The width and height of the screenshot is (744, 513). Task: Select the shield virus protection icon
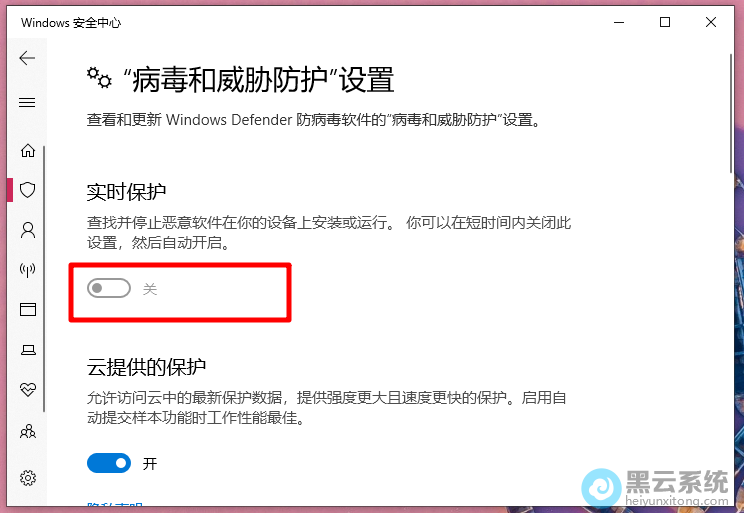28,190
